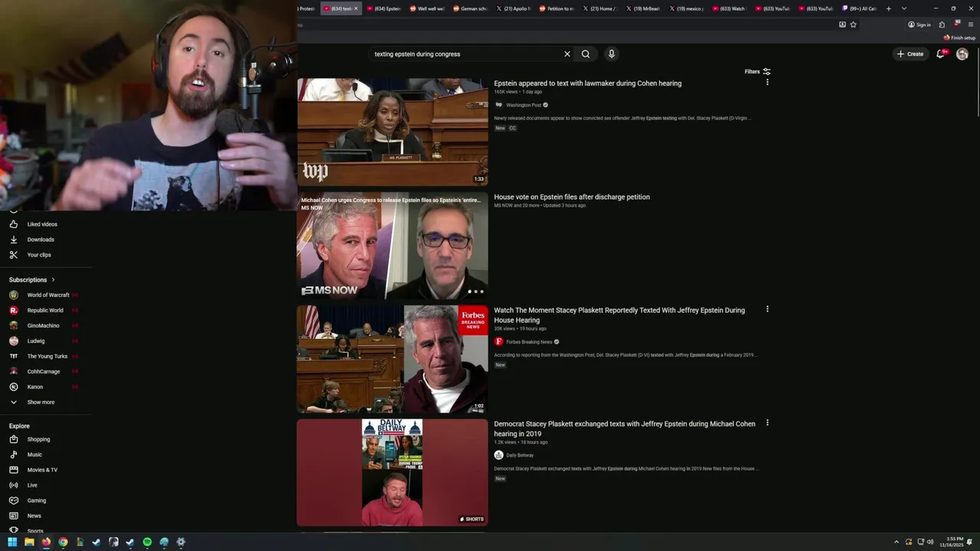The width and height of the screenshot is (980, 551).
Task: Click the Forbes Breaking News video thumbnail
Action: pos(392,359)
